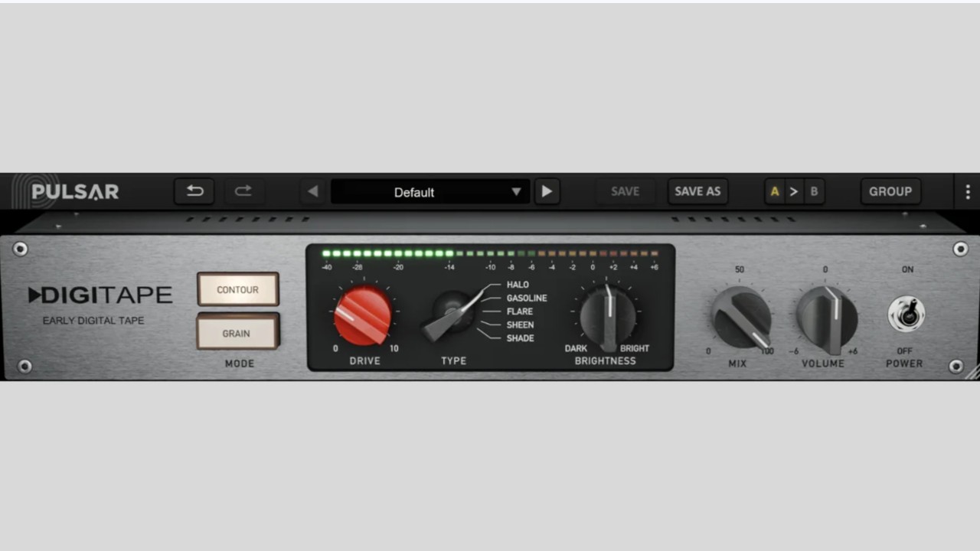This screenshot has width=980, height=551.
Task: Select the A preset slot
Action: (x=775, y=191)
